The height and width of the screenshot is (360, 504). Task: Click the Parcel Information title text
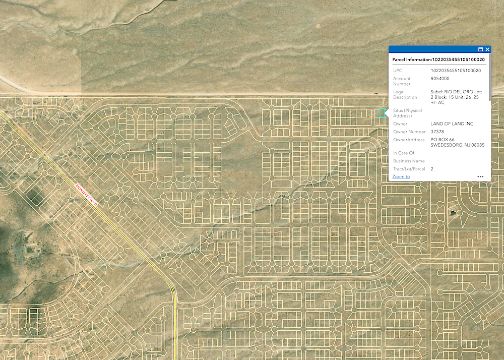[x=439, y=59]
